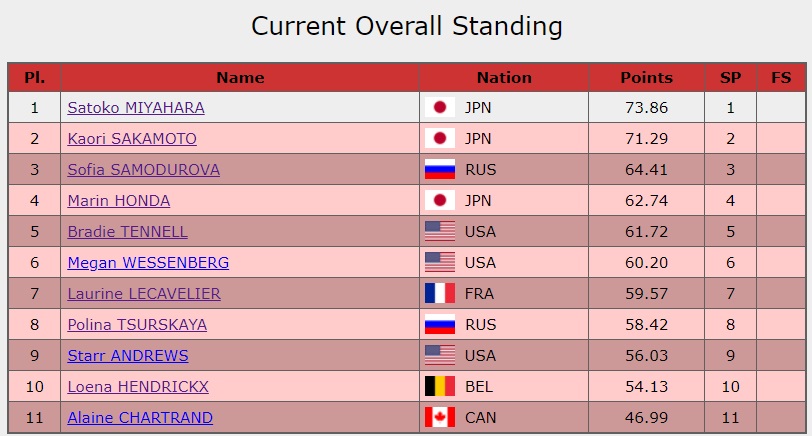Open Laurine LECAVELIER's page
This screenshot has height=436, width=812.
pyautogui.click(x=144, y=294)
